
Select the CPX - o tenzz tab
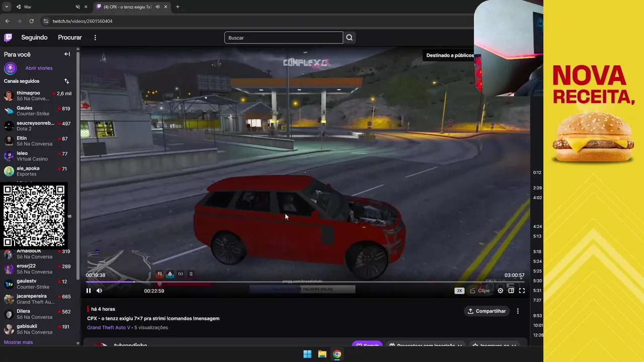tap(132, 7)
